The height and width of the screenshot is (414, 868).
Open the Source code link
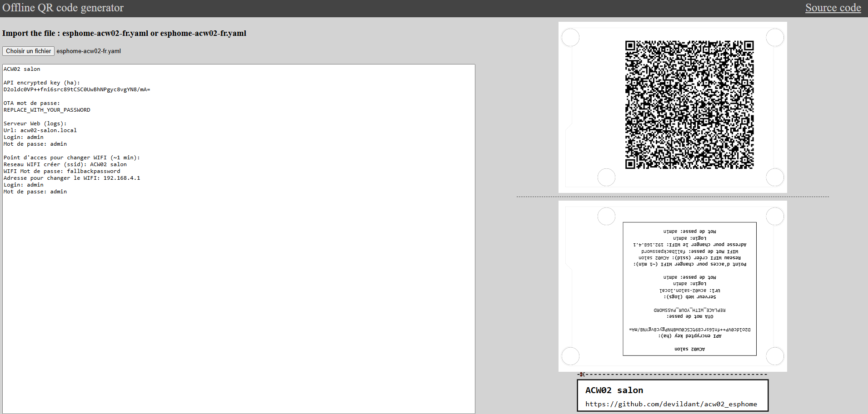pos(833,8)
